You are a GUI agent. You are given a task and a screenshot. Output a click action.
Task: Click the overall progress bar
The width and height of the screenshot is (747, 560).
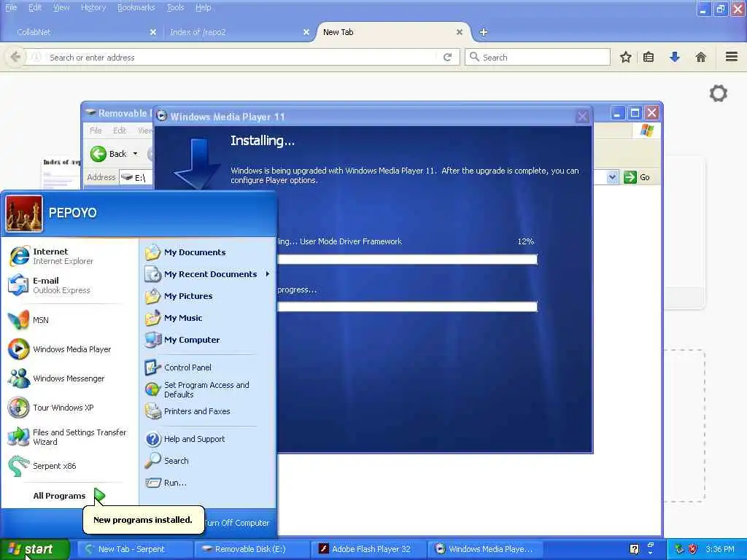pos(407,307)
